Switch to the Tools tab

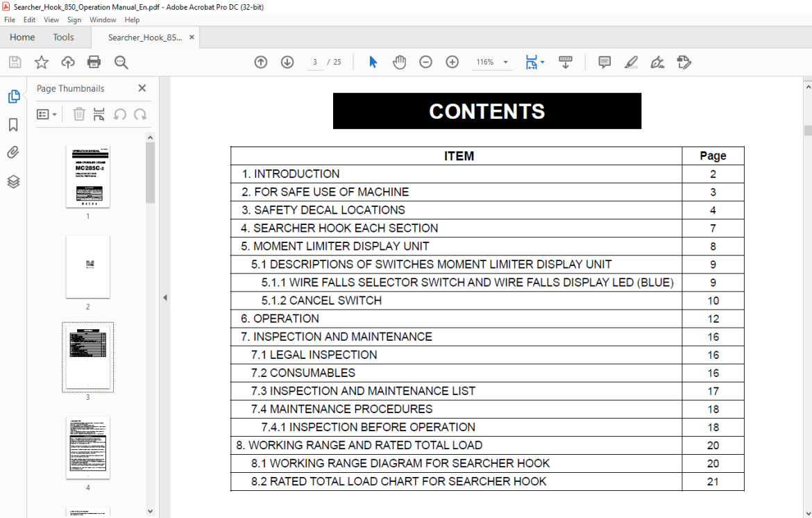pyautogui.click(x=63, y=37)
